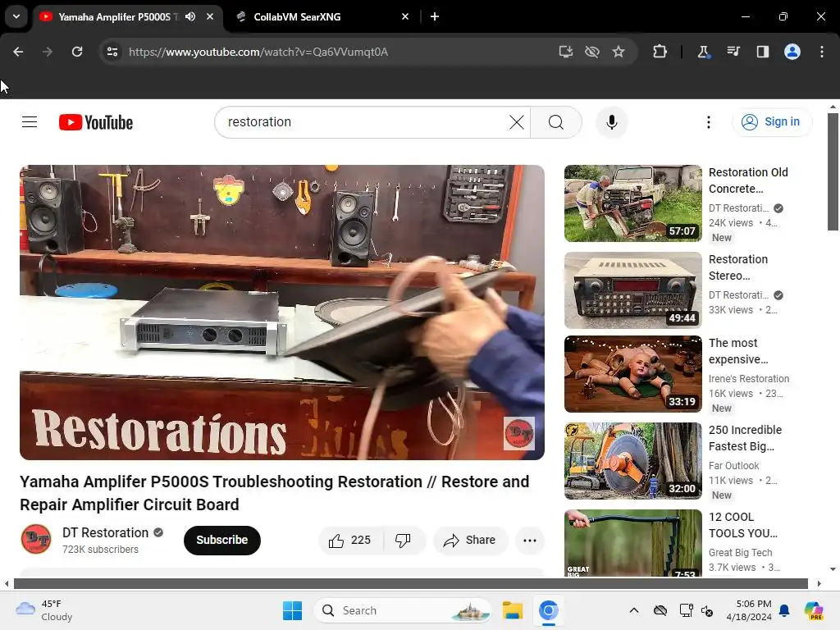Start voice search with the microphone
This screenshot has height=630, width=840.
click(x=611, y=122)
